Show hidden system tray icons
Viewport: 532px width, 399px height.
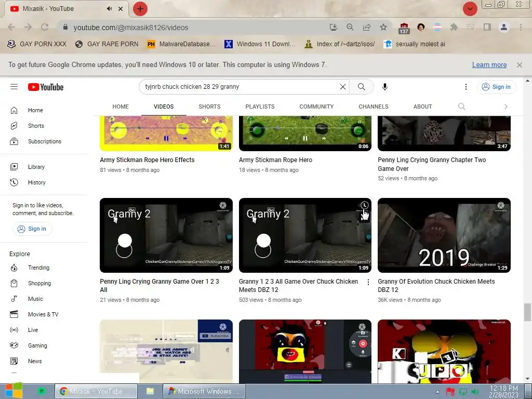(x=437, y=392)
